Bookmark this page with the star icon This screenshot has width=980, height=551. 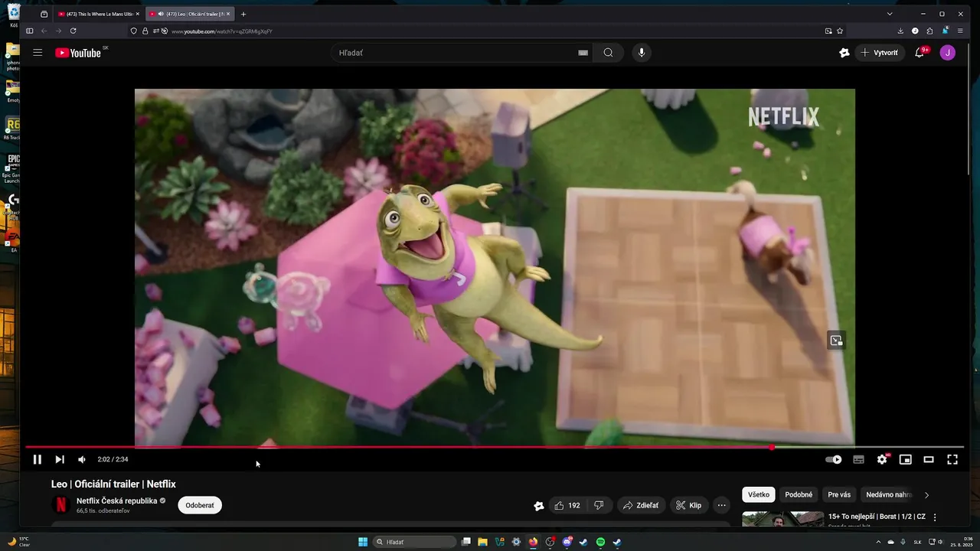point(840,31)
